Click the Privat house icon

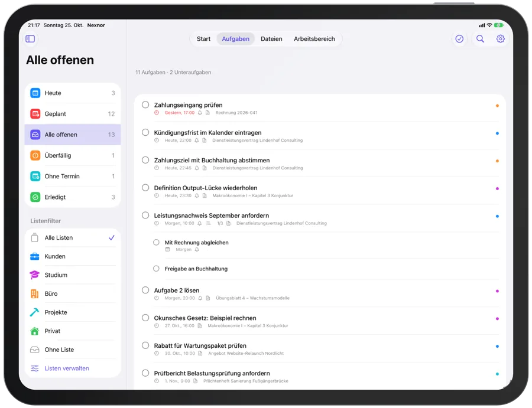tap(35, 331)
